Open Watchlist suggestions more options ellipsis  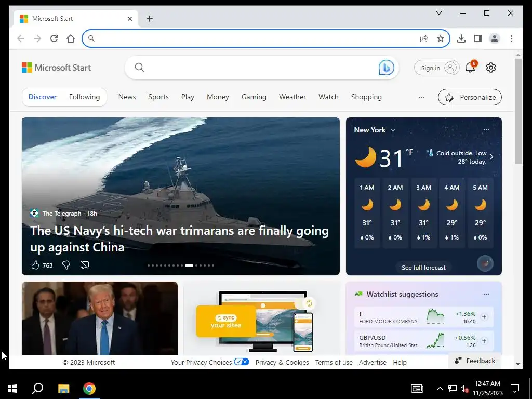tap(486, 294)
